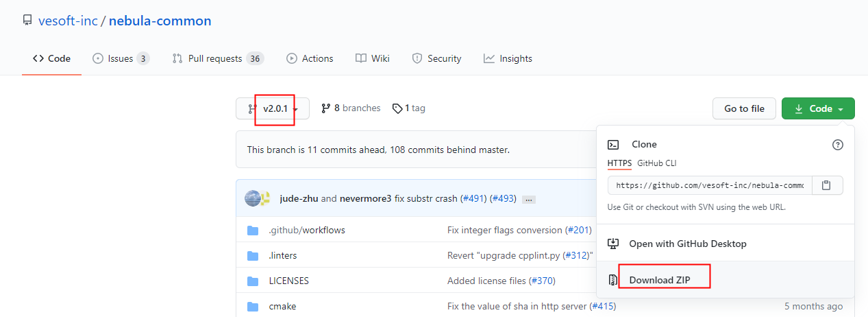The width and height of the screenshot is (868, 317).
Task: Open #201 pull request link
Action: click(x=579, y=230)
